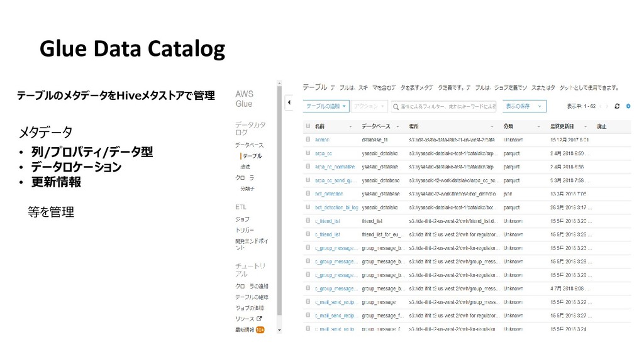Open the arpa_cc table link

coord(323,153)
